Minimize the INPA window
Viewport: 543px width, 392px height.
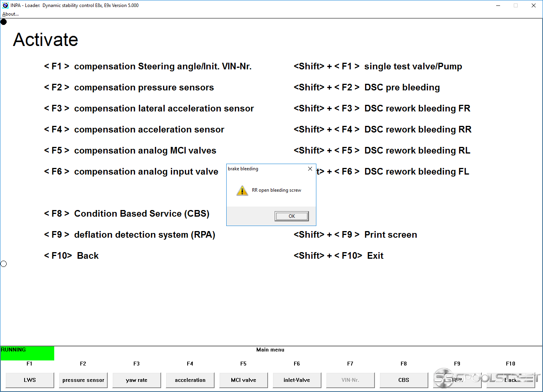(x=498, y=5)
